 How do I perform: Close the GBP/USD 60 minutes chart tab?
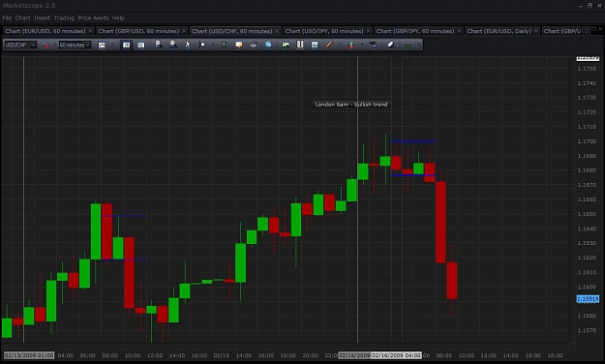tap(184, 31)
